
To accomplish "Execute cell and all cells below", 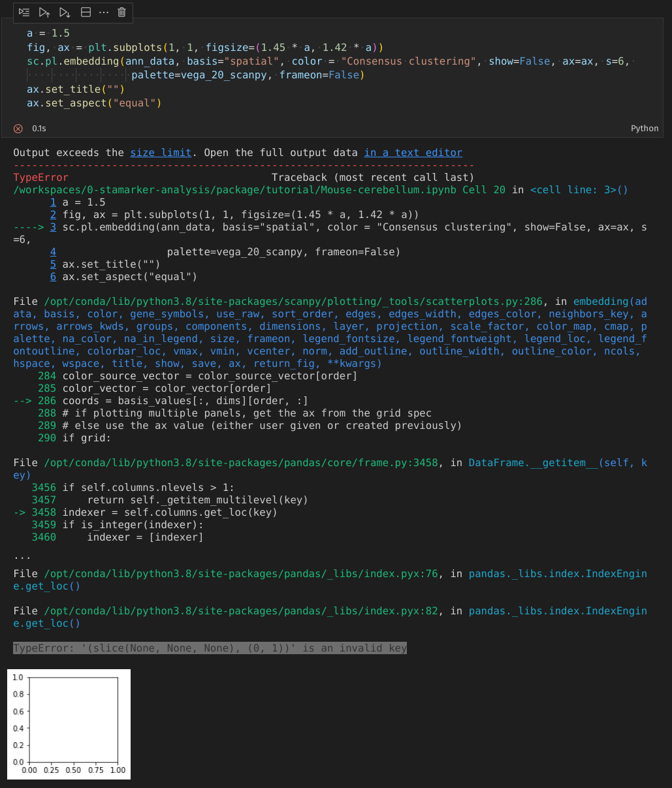I will click(64, 12).
